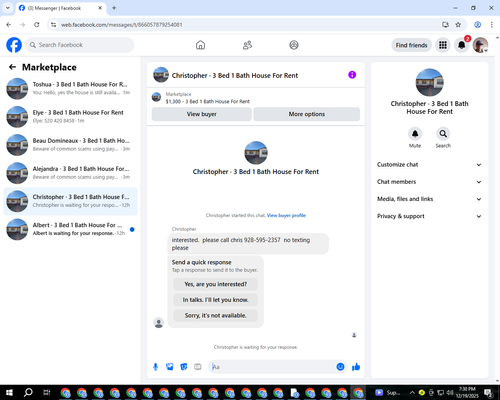Open Alejandra's house rental conversation
This screenshot has width=500, height=400.
pos(70,173)
